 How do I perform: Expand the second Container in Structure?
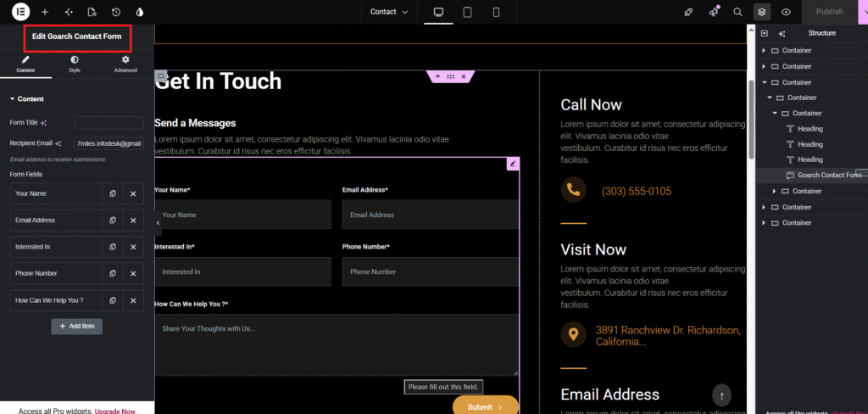click(764, 66)
